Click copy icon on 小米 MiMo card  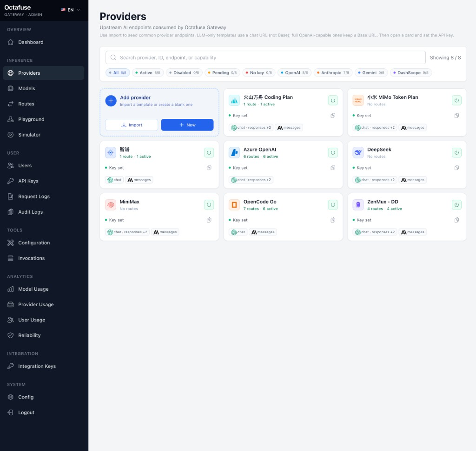[456, 116]
